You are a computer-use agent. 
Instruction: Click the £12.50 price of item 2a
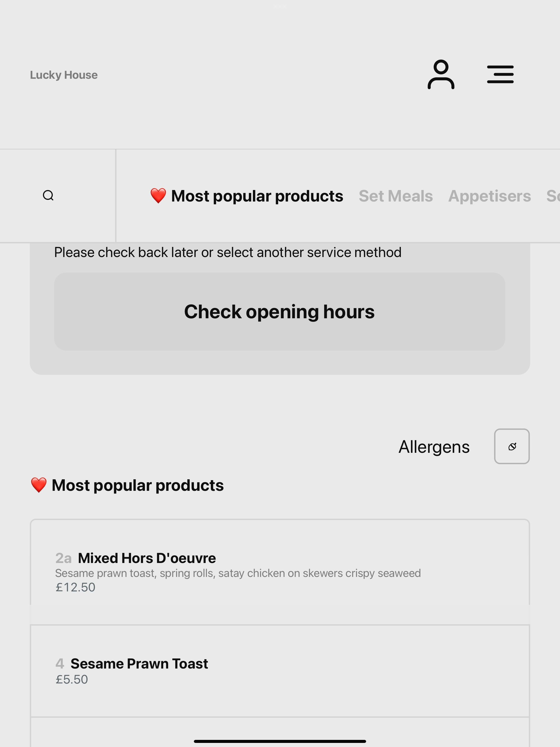click(75, 587)
